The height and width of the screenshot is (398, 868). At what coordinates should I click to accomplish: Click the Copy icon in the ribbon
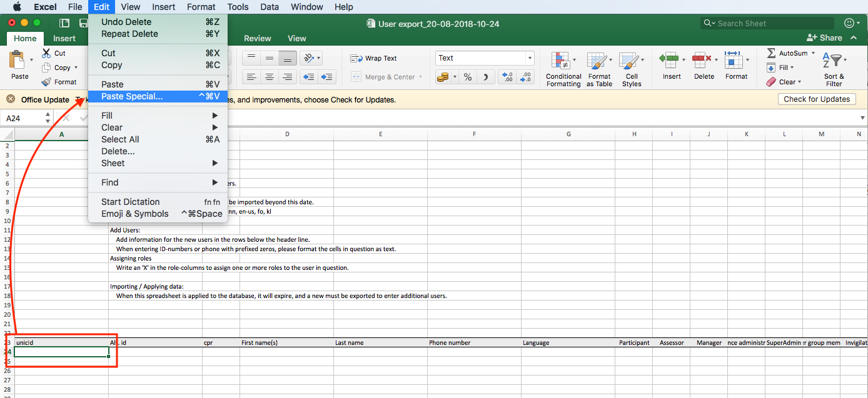point(46,67)
